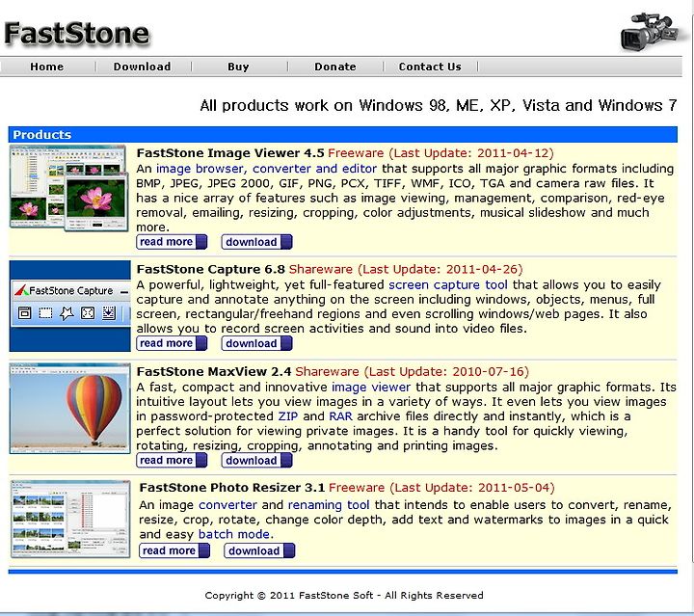
Task: Click the Windows compatibility notice text
Action: click(439, 105)
